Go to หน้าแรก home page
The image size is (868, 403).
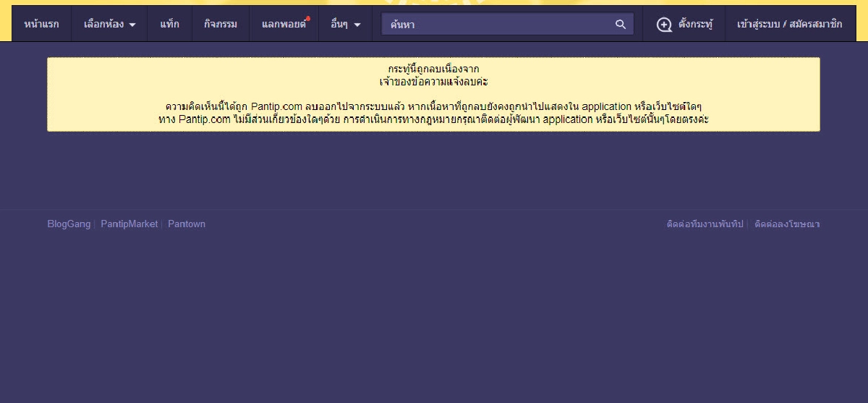point(41,24)
